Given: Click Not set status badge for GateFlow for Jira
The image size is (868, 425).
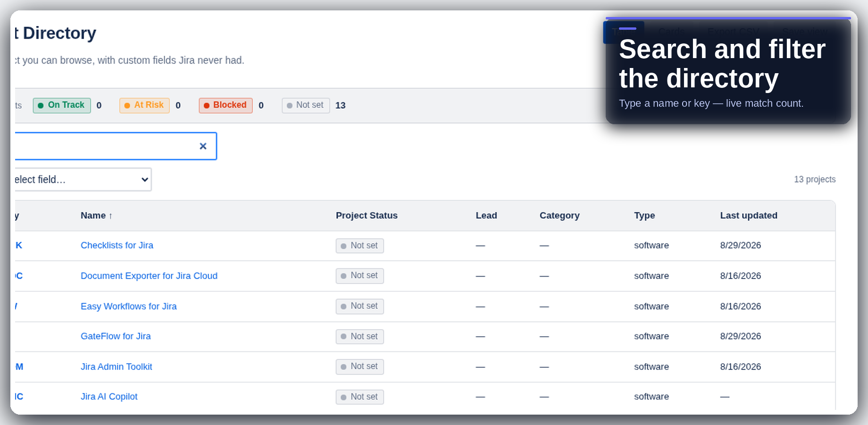Looking at the screenshot, I should point(360,337).
